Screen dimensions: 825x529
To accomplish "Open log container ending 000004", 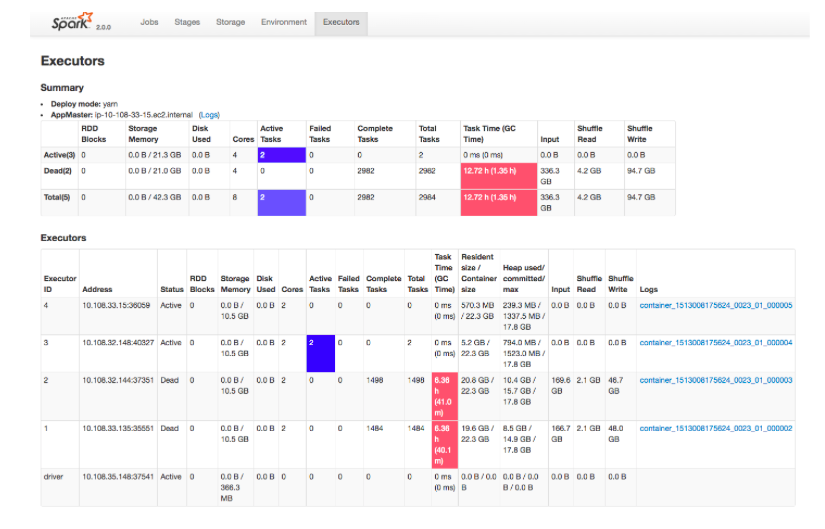I will pos(716,343).
